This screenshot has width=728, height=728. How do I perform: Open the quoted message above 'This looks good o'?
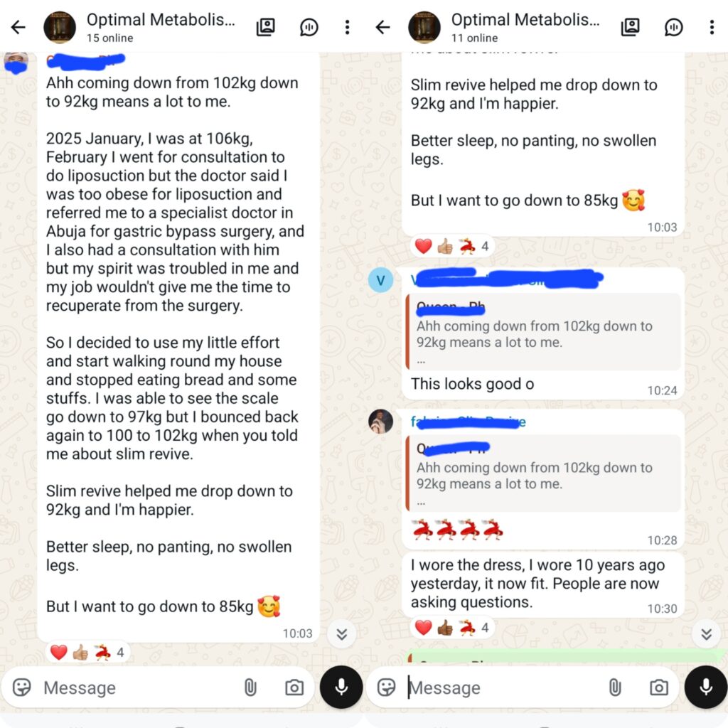pos(542,332)
